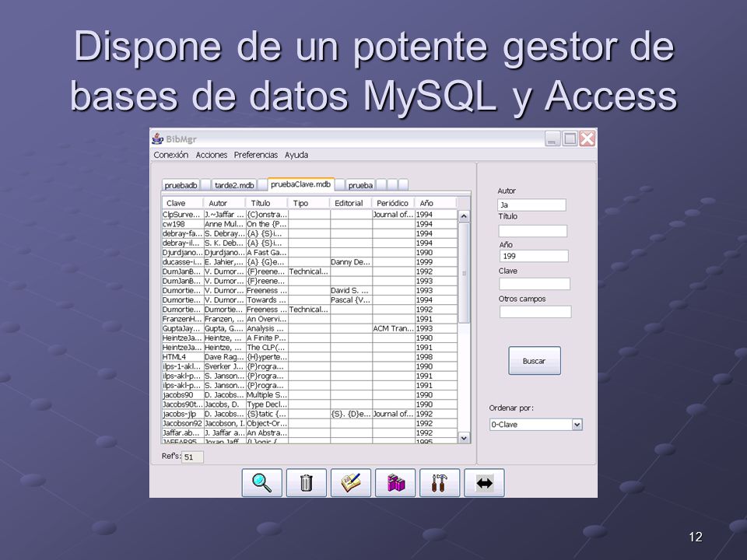This screenshot has width=747, height=560.
Task: Click the A Fast Ga... title cell
Action: pos(267,252)
